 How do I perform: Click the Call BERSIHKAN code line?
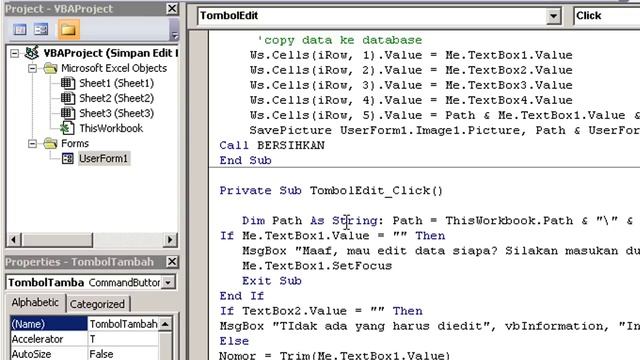point(272,145)
